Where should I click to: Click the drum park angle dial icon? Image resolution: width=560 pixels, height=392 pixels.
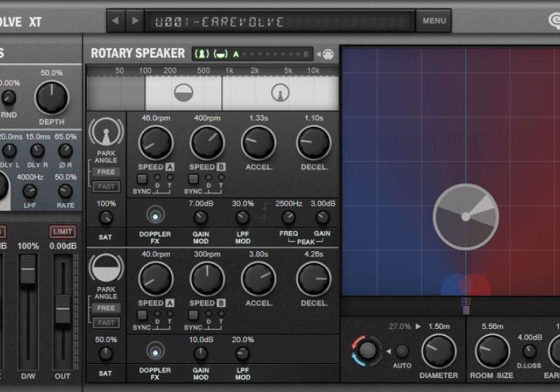106,269
